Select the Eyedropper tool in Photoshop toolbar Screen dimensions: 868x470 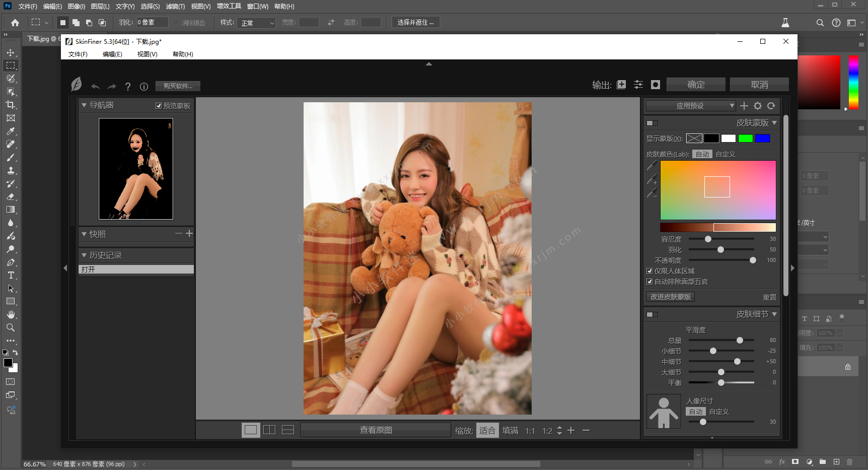(11, 131)
